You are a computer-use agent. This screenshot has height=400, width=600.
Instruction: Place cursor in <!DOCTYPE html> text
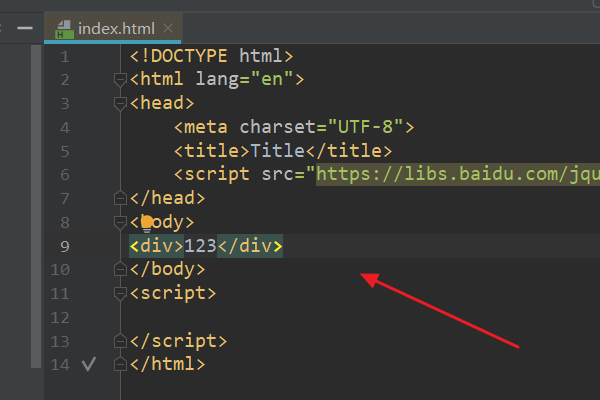click(211, 56)
